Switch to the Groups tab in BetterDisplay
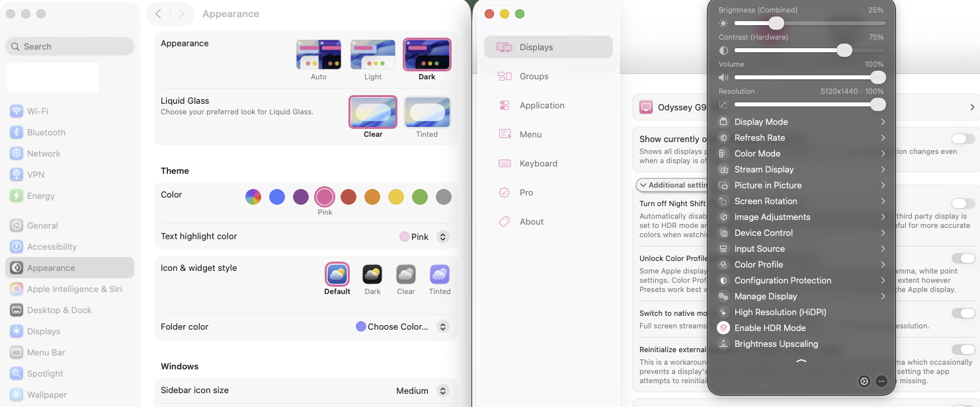 tap(534, 76)
